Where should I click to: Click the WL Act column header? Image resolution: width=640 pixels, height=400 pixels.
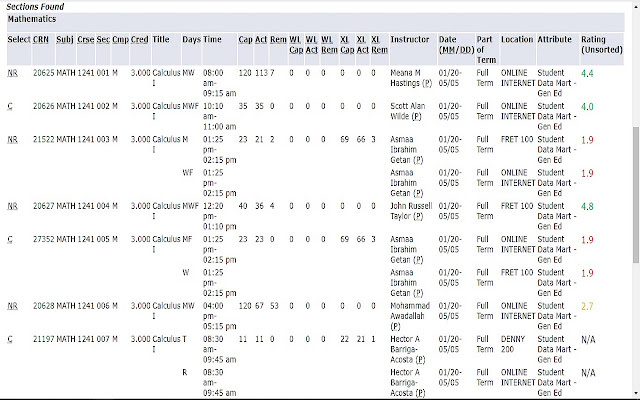pos(311,44)
